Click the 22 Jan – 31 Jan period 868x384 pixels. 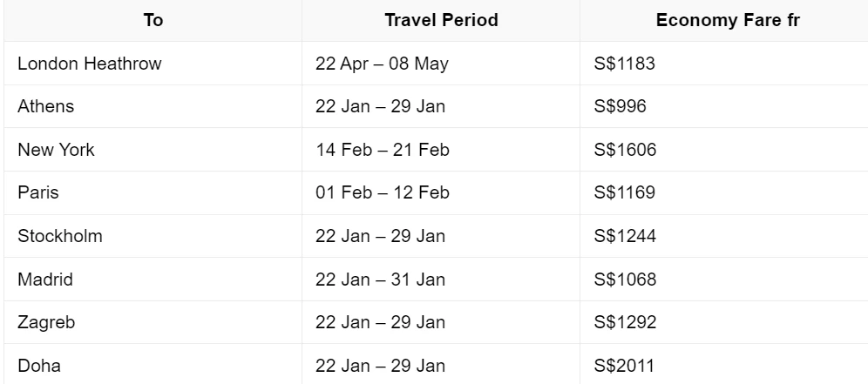380,279
